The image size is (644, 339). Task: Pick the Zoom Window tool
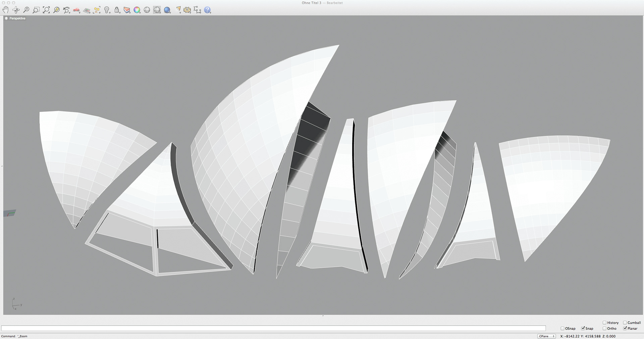pos(36,10)
